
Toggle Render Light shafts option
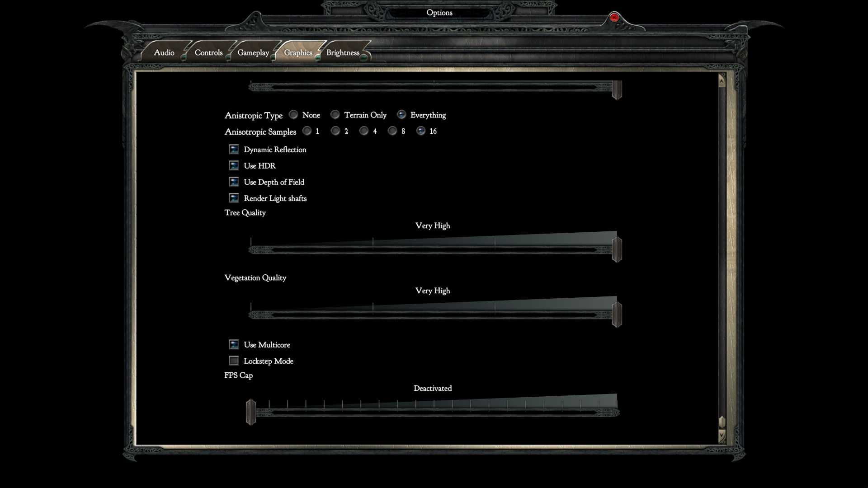tap(234, 198)
